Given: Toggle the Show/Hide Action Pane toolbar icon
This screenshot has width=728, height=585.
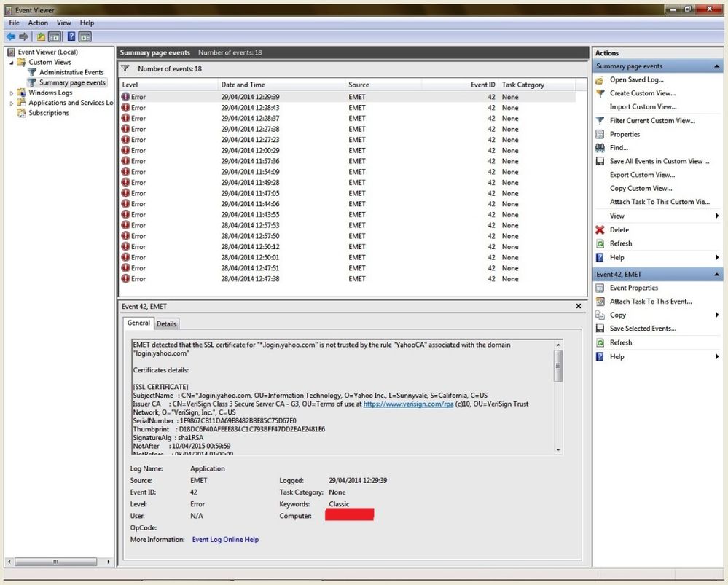Looking at the screenshot, I should [85, 36].
